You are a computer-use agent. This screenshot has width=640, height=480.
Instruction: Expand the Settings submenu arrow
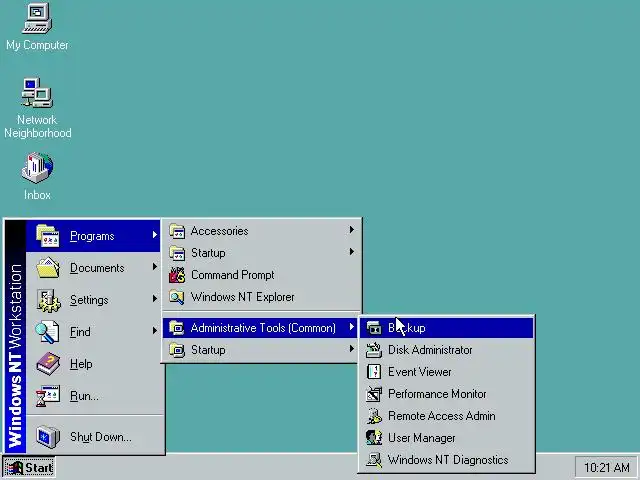(155, 298)
